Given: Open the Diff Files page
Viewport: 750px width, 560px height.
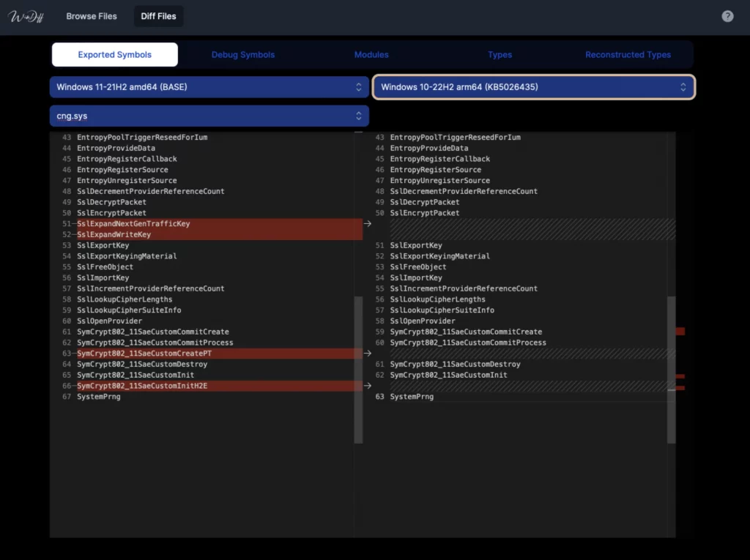Looking at the screenshot, I should (158, 16).
